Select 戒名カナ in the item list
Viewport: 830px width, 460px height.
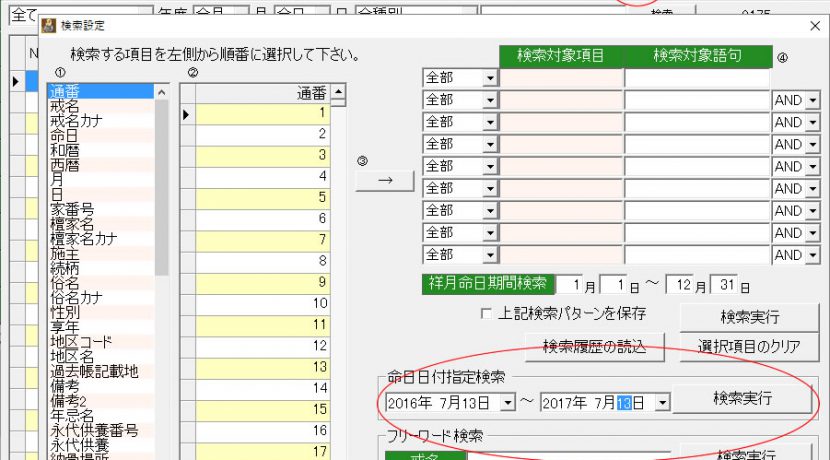click(101, 121)
